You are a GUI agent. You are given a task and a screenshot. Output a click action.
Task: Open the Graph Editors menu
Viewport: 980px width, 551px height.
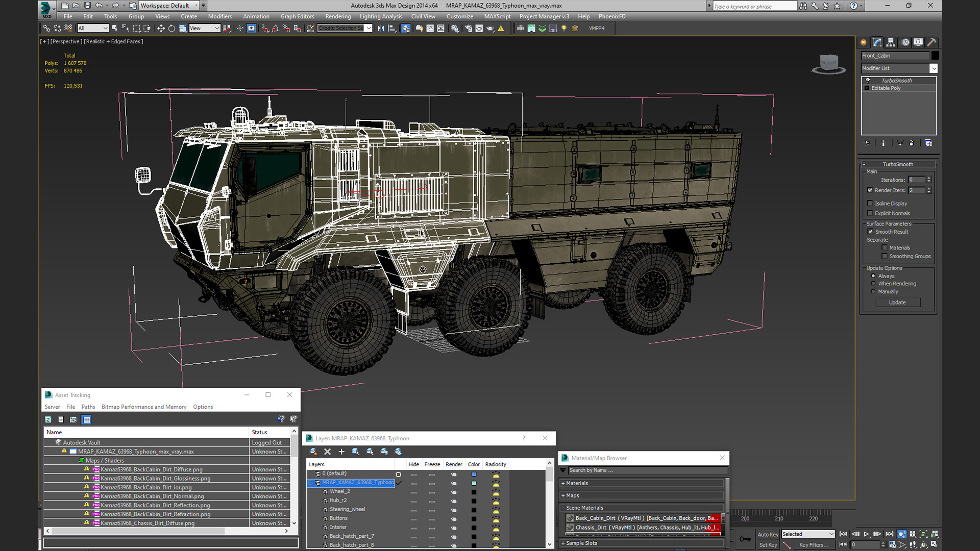[x=297, y=16]
